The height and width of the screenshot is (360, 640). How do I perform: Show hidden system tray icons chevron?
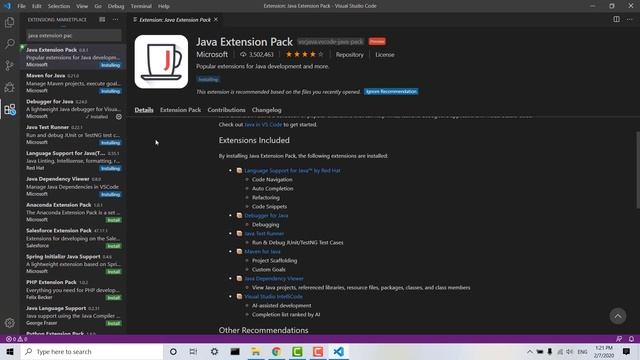[529, 351]
